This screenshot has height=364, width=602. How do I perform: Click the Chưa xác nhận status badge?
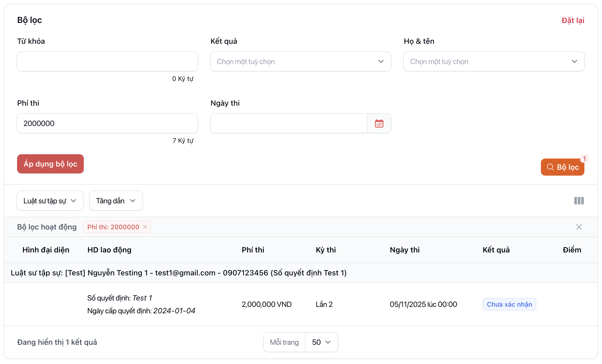tap(509, 304)
